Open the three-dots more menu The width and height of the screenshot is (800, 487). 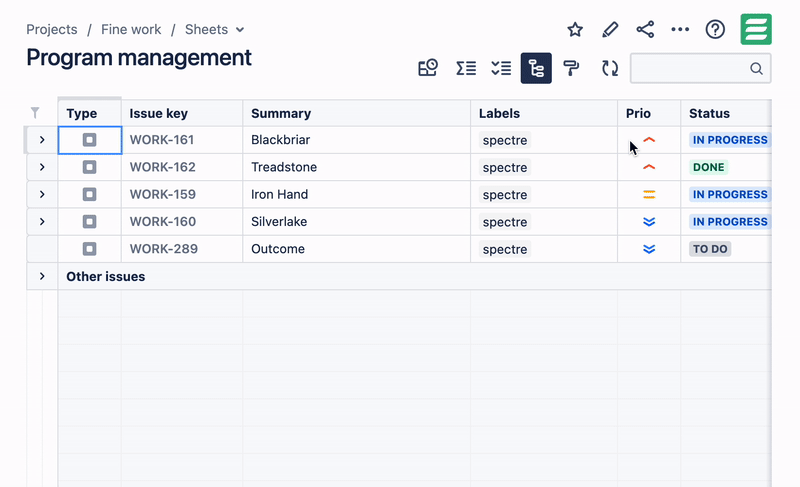(680, 30)
